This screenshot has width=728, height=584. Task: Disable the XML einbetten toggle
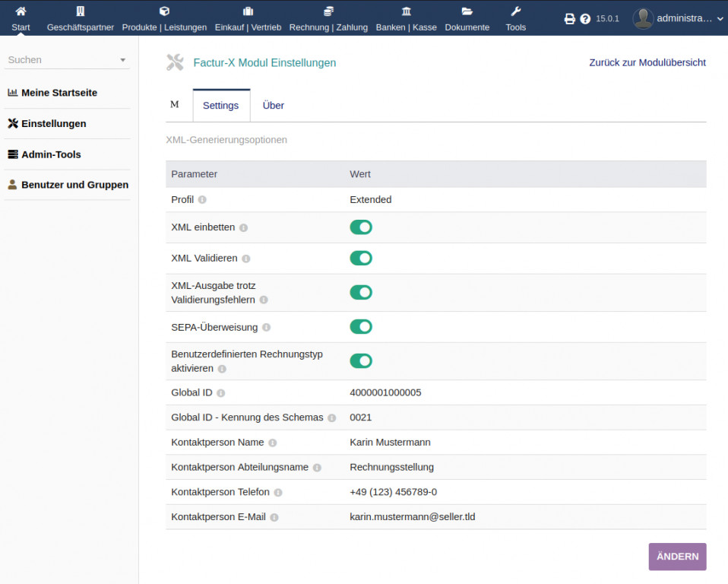361,227
